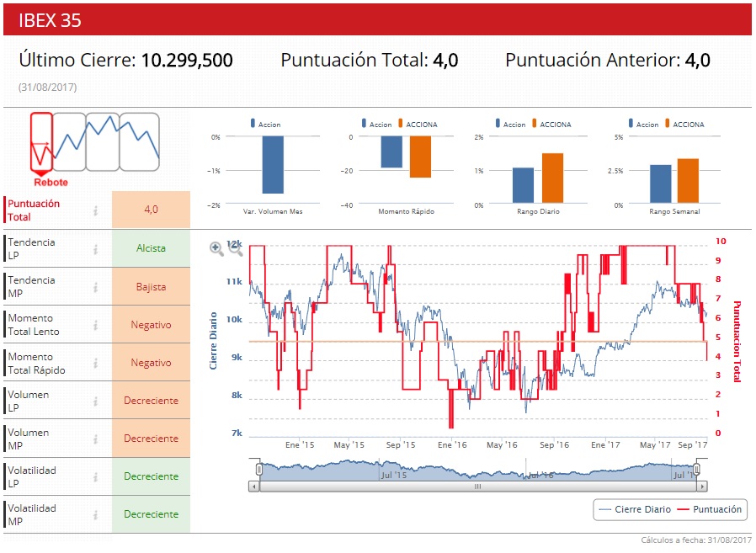The image size is (756, 553).
Task: Click the zoom out magnifier icon
Action: (x=235, y=249)
